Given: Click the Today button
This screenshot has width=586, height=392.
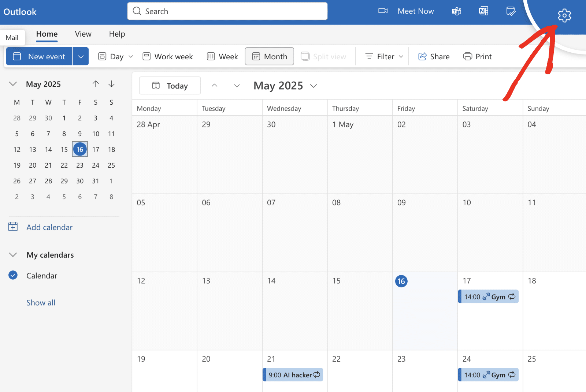Looking at the screenshot, I should (170, 86).
